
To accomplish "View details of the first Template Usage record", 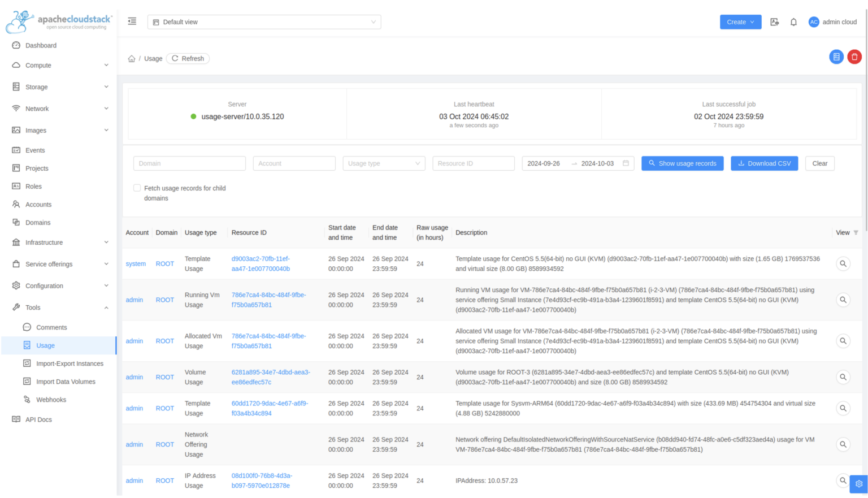I will [843, 263].
